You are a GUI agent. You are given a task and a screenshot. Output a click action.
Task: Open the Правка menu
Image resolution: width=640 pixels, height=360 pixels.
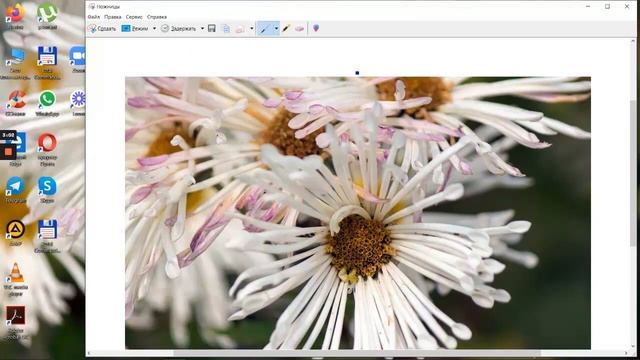(x=112, y=17)
